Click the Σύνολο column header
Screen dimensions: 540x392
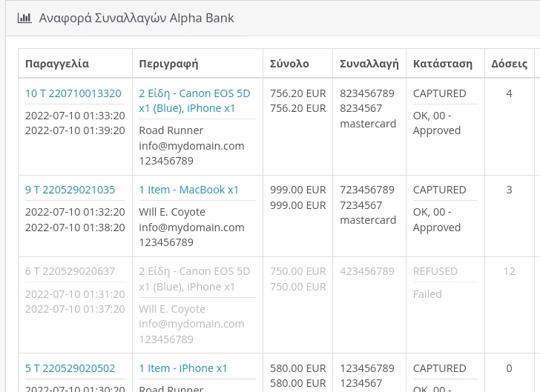(x=289, y=64)
